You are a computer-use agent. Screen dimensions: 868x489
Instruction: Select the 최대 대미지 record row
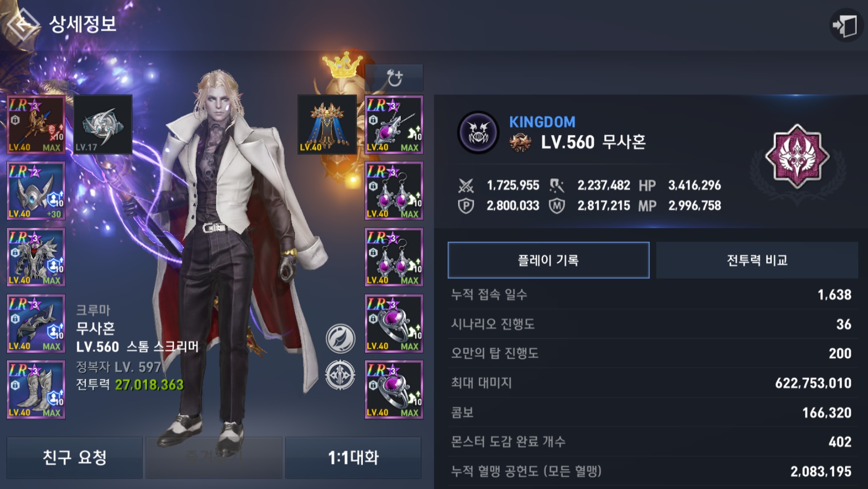(651, 383)
